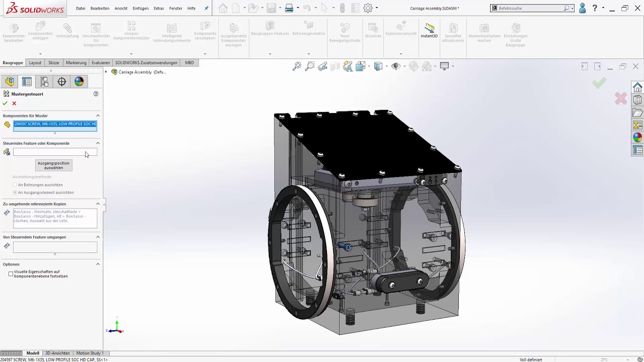
Task: Collapse Von Steuerndem Feature umgangen section
Action: (x=98, y=237)
